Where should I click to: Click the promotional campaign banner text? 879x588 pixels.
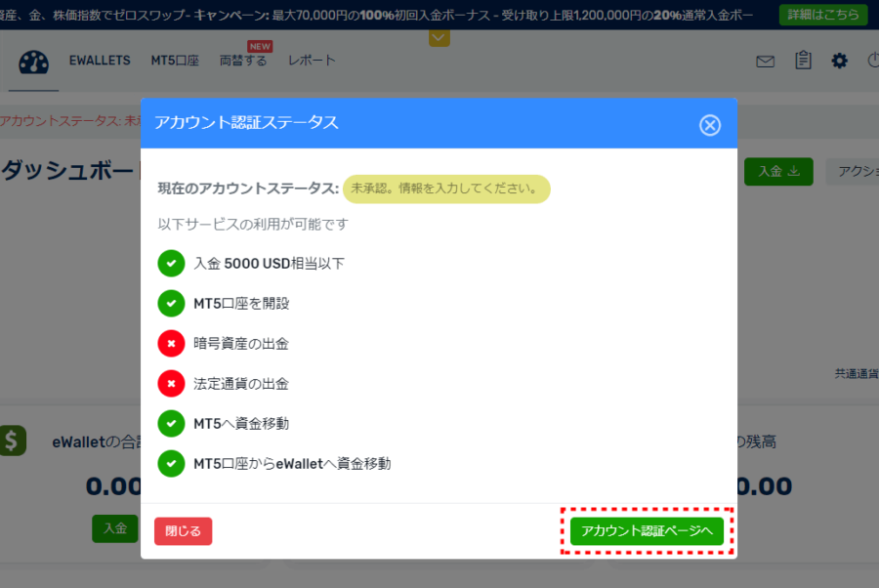377,15
